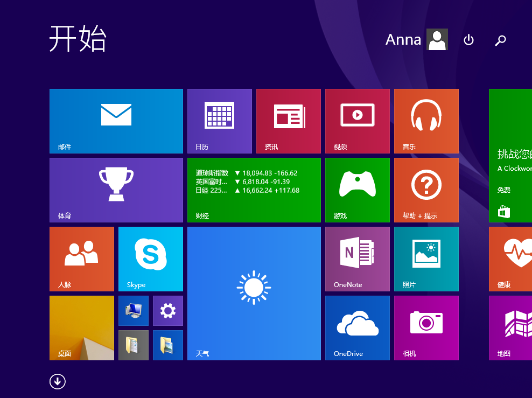Viewport: 532px width, 398px height.
Task: Open the Calendar (日历) tile
Action: (x=219, y=121)
